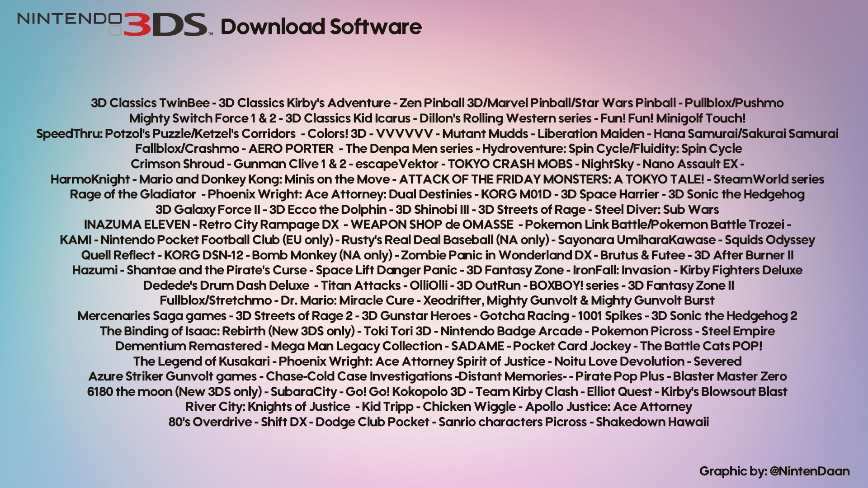This screenshot has width=868, height=488.
Task: Click 'WEAPON SHOP de OMASSE' entry
Action: point(432,225)
